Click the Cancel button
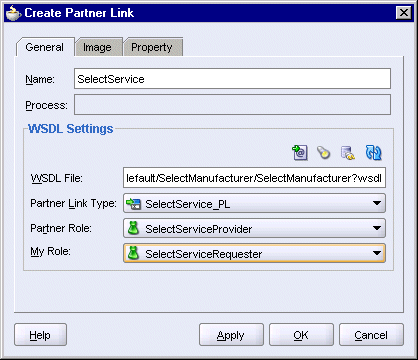The image size is (418, 360). [x=371, y=335]
